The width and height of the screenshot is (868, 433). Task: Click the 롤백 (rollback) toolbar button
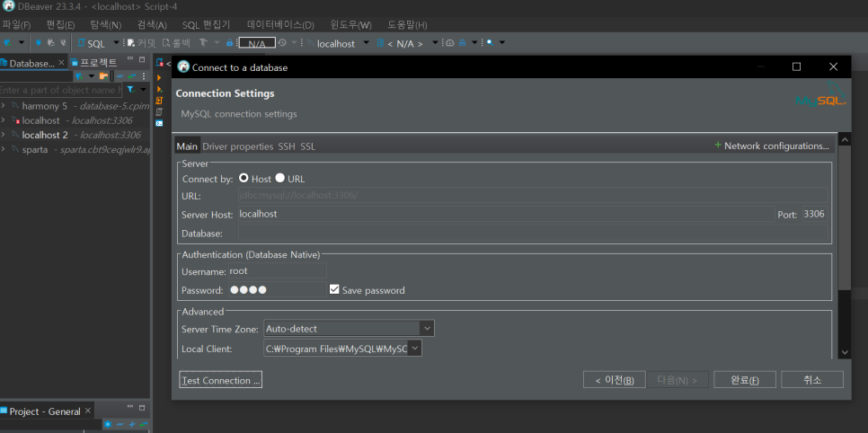pyautogui.click(x=177, y=43)
